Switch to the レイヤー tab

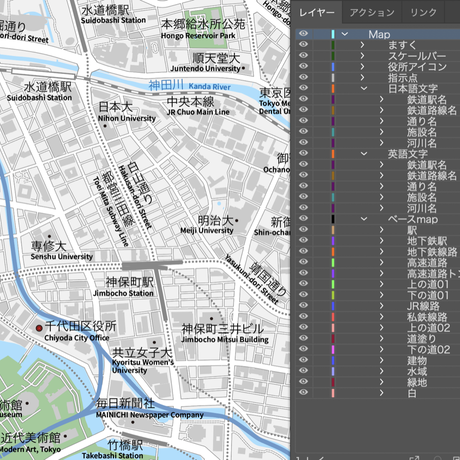[x=316, y=13]
